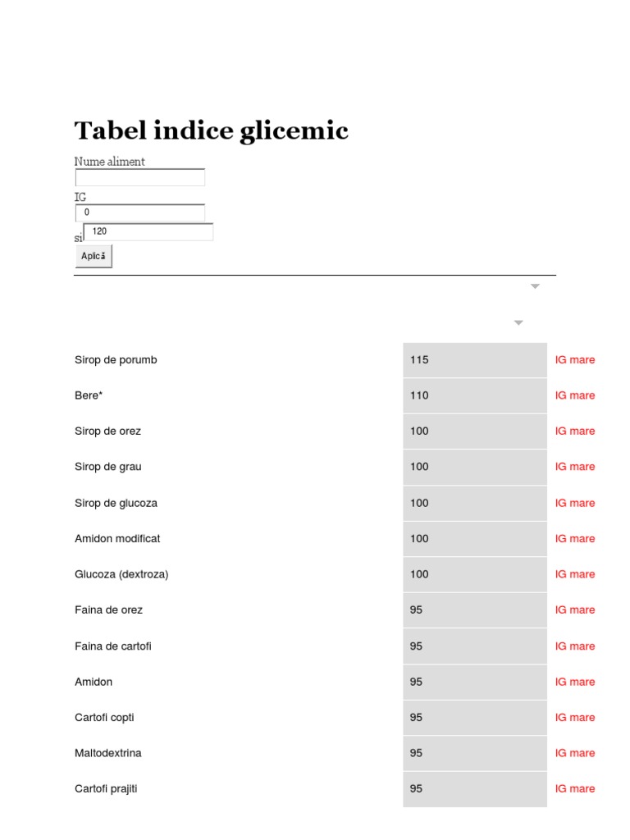This screenshot has width=630, height=840.
Task: Select the Cartofi copti food name
Action: tap(104, 717)
